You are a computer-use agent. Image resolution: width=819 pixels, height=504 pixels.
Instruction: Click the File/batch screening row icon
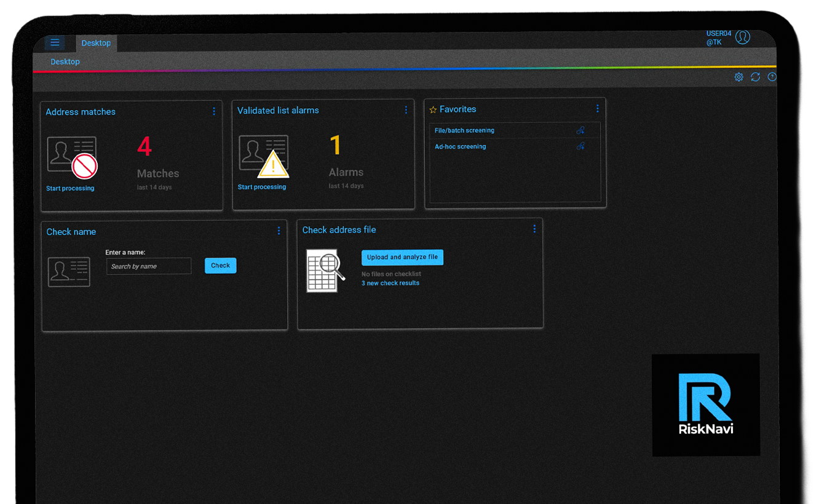pos(580,130)
